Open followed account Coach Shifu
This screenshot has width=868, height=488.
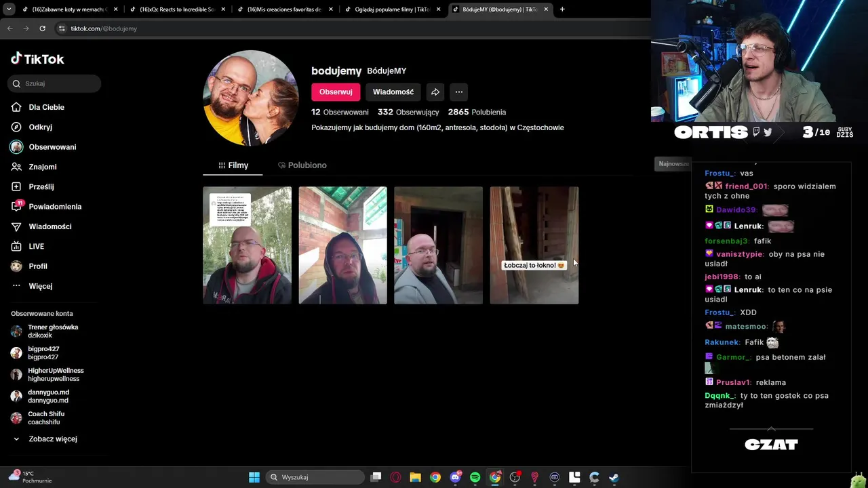coord(46,418)
